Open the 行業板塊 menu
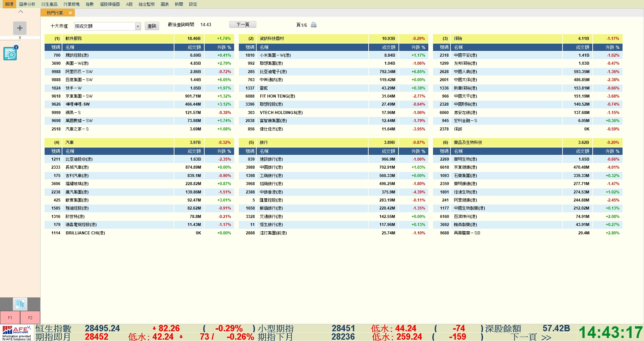This screenshot has width=644, height=341. pos(71,4)
